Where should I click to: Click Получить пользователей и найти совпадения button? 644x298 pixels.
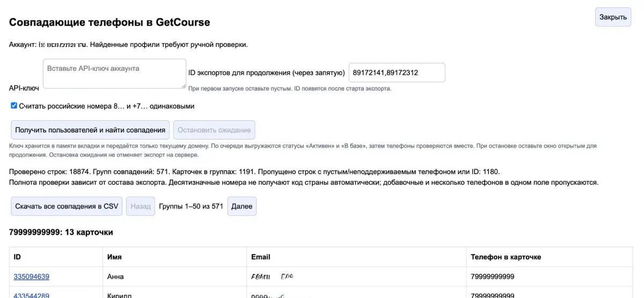90,130
